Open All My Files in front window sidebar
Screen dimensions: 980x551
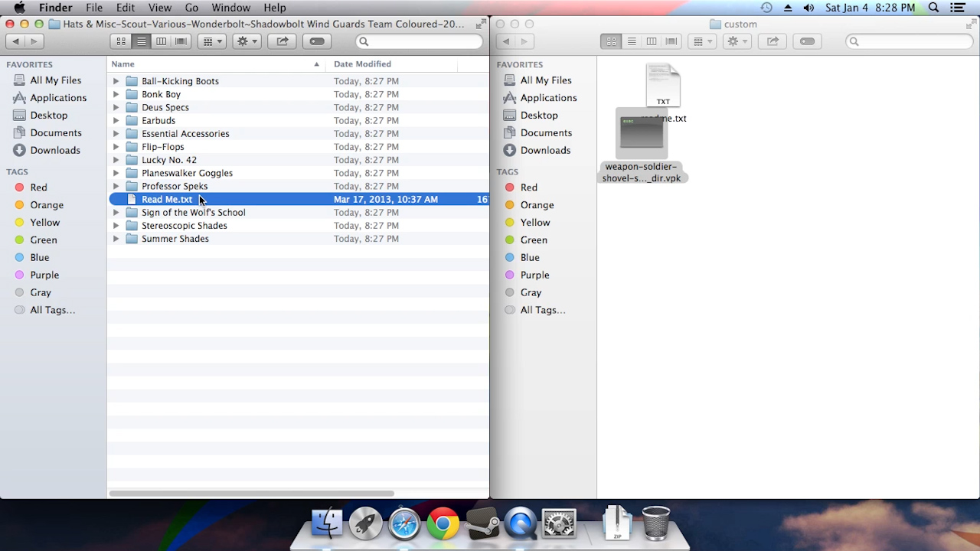[55, 80]
